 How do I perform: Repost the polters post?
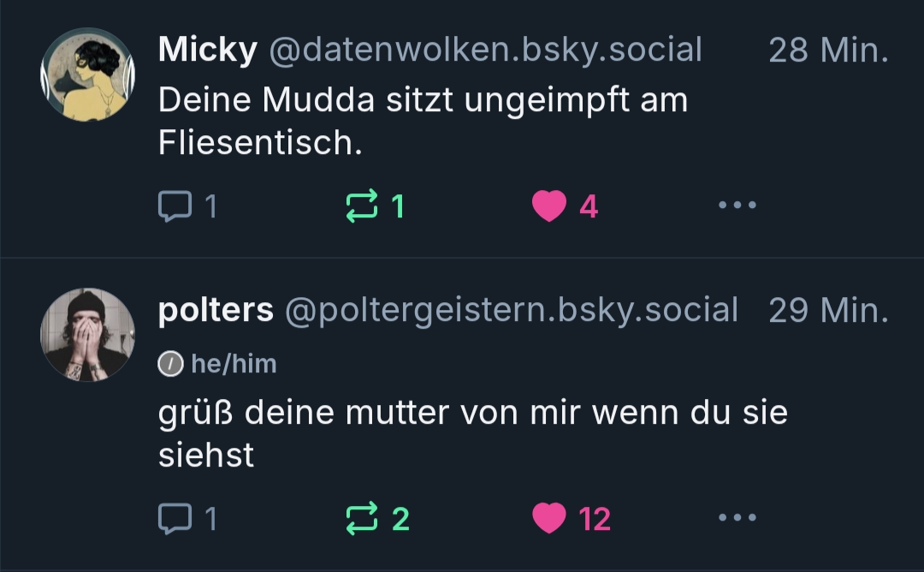(361, 517)
